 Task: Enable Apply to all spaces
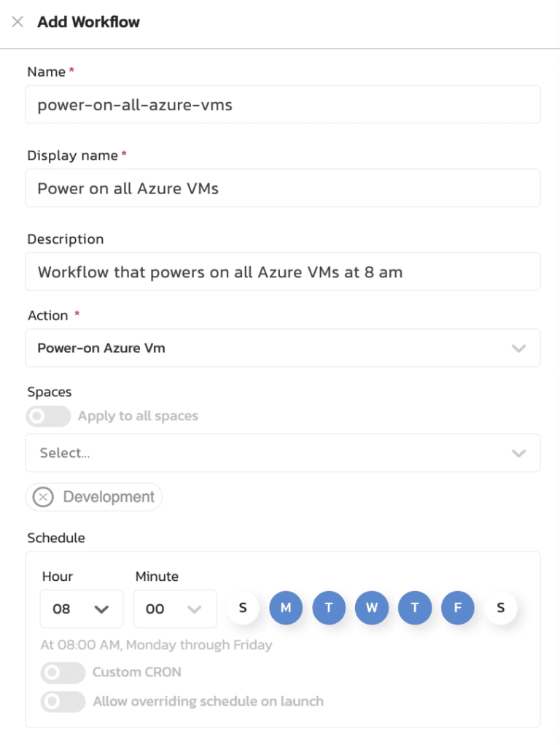click(47, 416)
